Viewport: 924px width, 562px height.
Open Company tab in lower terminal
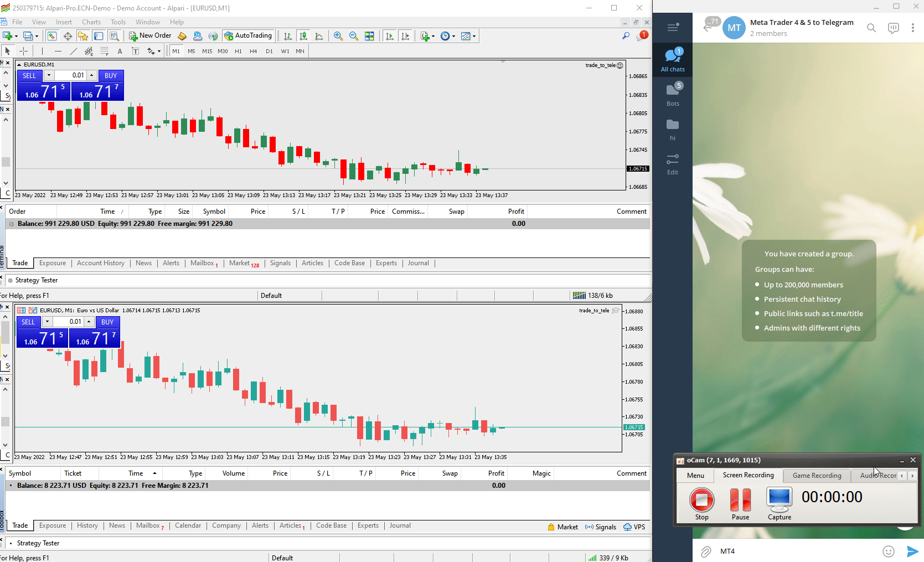tap(226, 525)
